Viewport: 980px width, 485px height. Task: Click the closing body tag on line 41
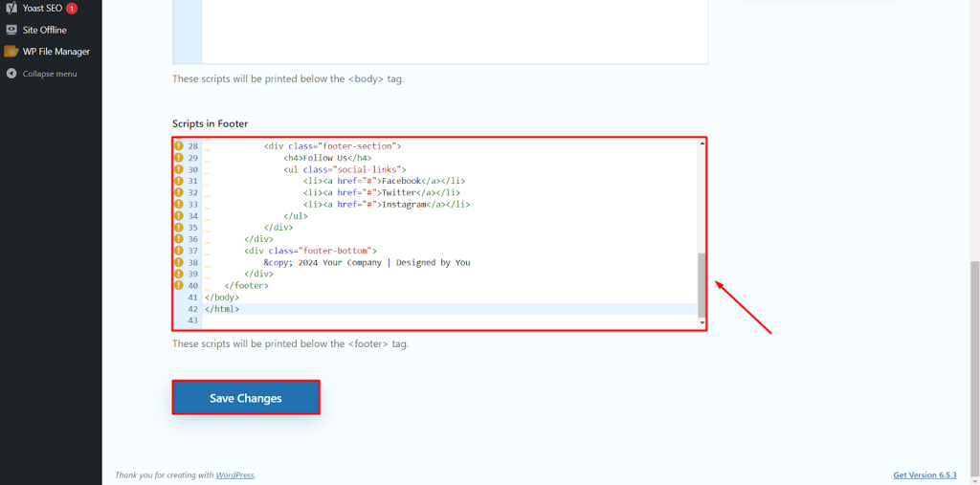222,298
